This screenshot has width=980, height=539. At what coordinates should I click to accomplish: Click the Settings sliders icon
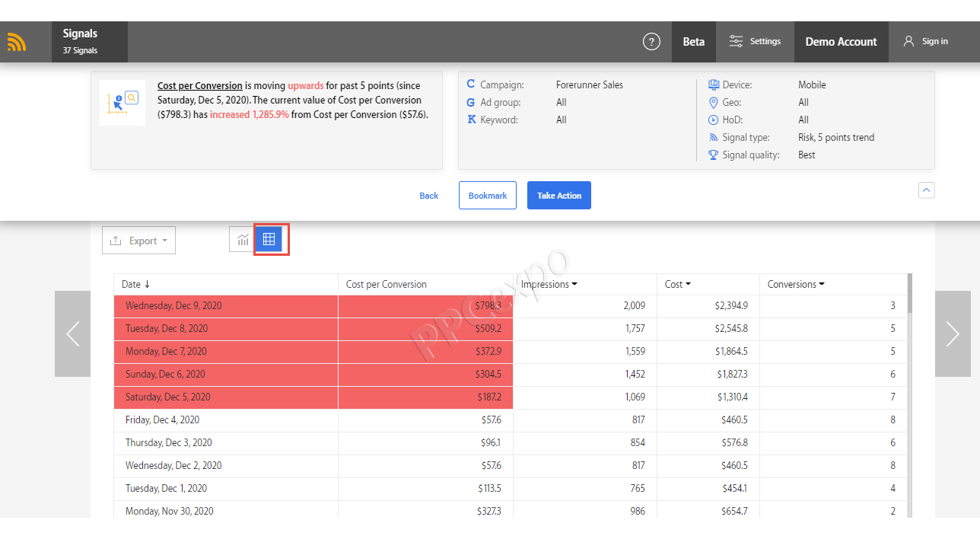click(736, 41)
